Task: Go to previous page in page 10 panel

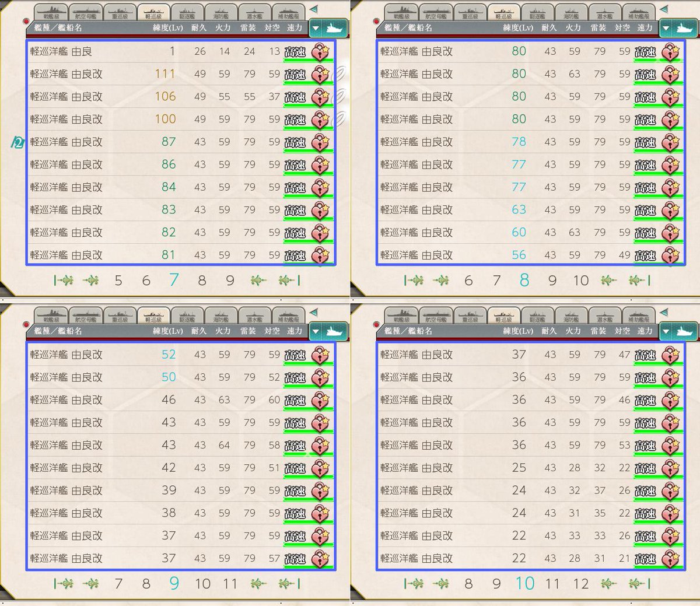Action: coord(440,583)
